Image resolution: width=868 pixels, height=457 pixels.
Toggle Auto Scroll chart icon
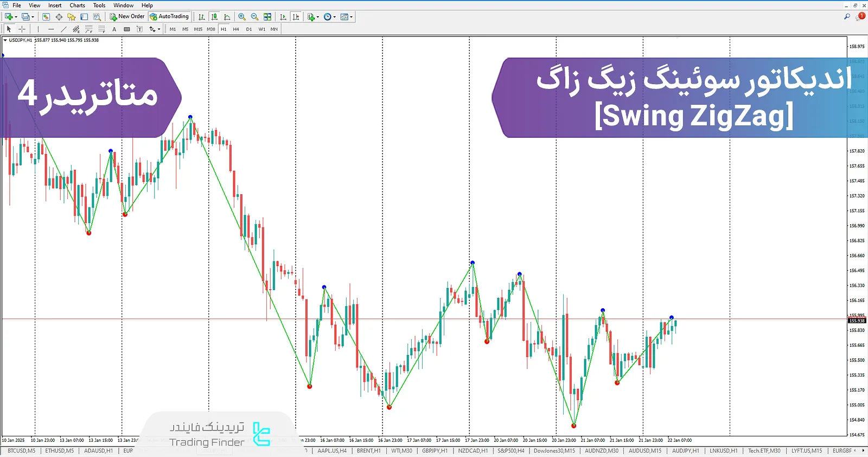coord(283,17)
